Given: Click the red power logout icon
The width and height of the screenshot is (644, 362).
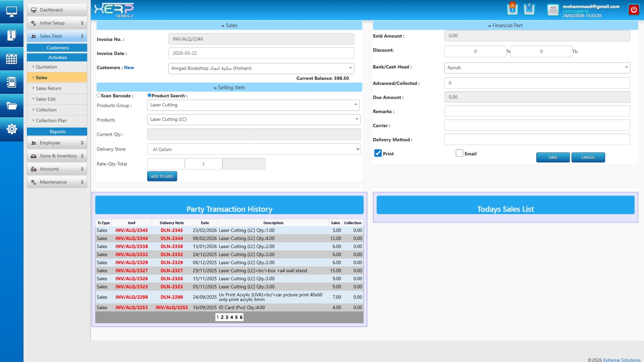Looking at the screenshot, I should point(634,10).
